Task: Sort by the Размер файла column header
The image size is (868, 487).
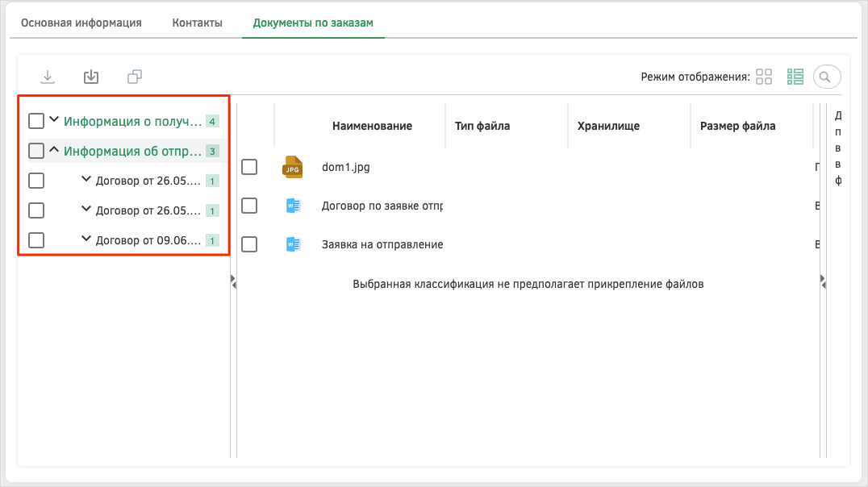Action: pyautogui.click(x=737, y=126)
